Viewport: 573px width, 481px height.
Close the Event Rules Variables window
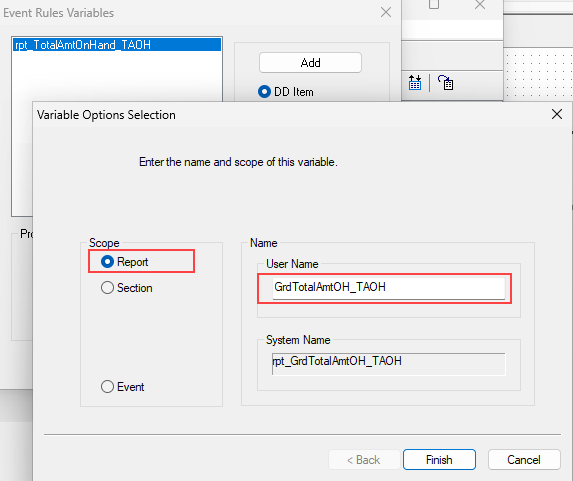pos(386,12)
